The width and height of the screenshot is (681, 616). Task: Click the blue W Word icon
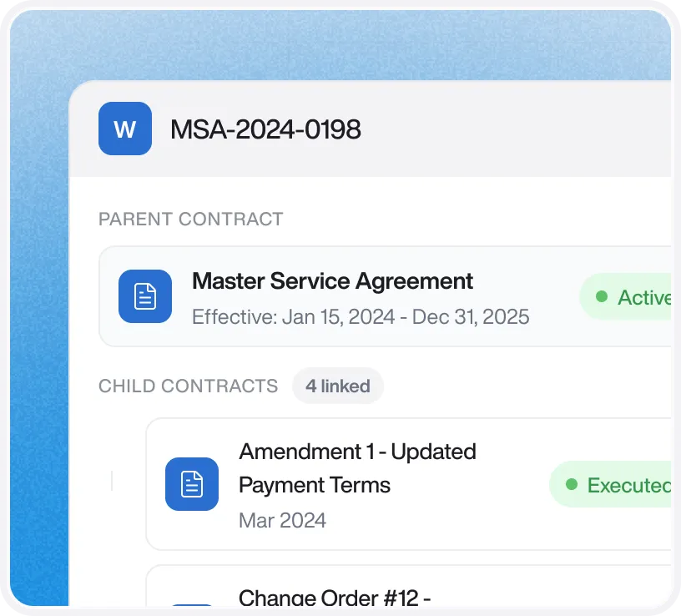125,129
